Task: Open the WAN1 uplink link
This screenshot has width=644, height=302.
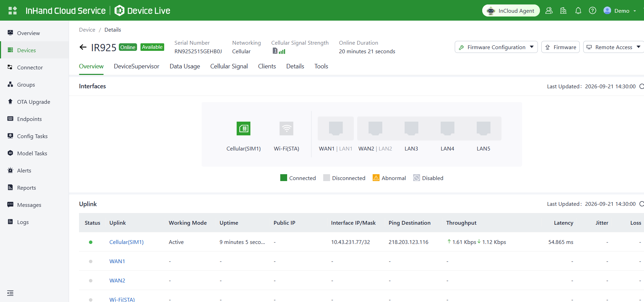Action: pyautogui.click(x=117, y=261)
